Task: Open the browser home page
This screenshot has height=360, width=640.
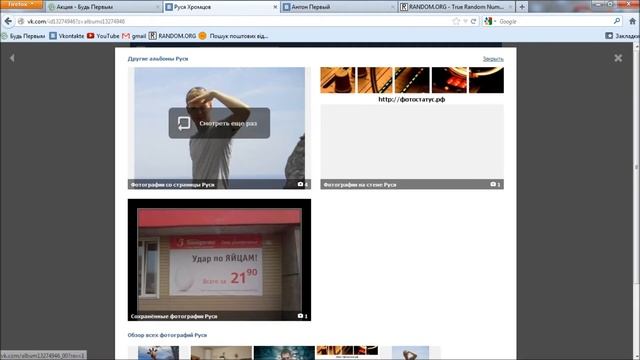Action: tap(633, 21)
